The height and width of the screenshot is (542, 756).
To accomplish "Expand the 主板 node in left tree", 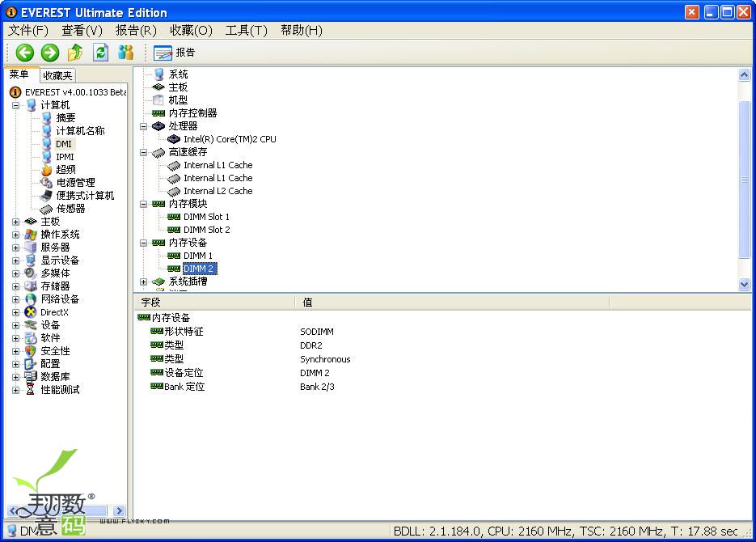I will [16, 222].
